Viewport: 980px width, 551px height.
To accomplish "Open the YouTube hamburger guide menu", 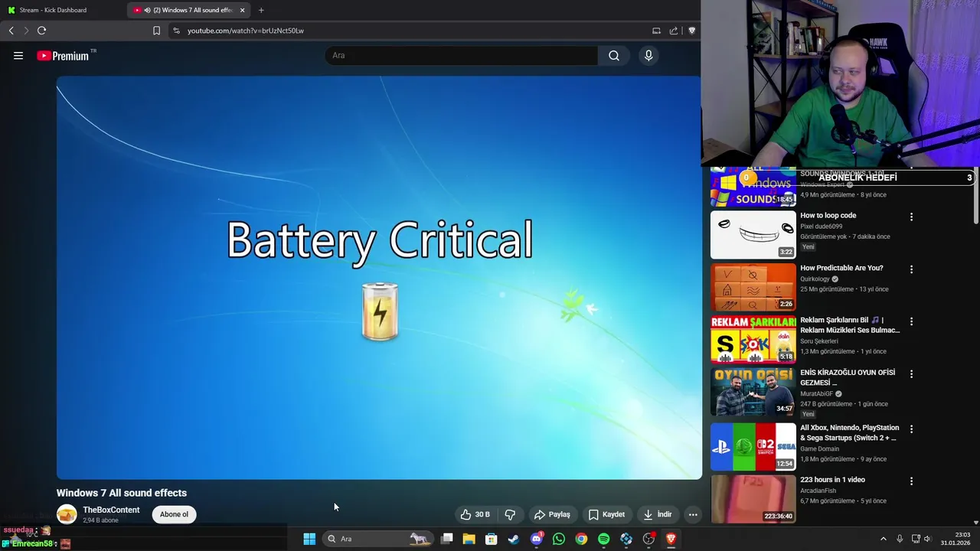I will 18,55.
